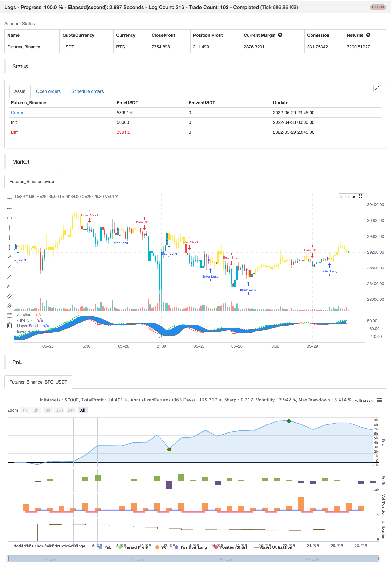Image resolution: width=392 pixels, height=567 pixels.
Task: Click the right handle of the range navigator
Action: click(x=379, y=559)
